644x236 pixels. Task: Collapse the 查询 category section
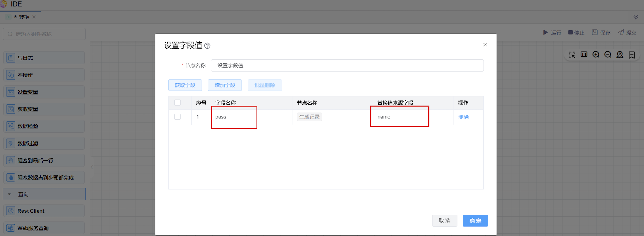click(10, 194)
